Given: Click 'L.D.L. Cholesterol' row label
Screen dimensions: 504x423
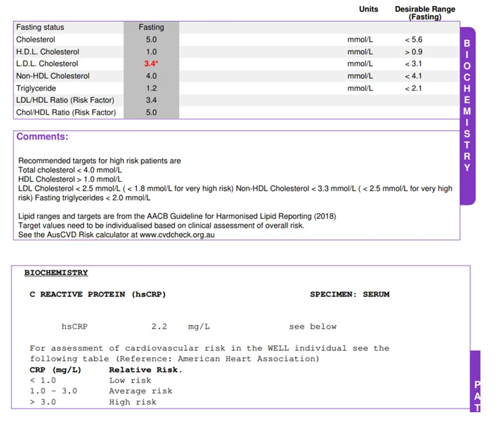Looking at the screenshot, I should point(47,63).
